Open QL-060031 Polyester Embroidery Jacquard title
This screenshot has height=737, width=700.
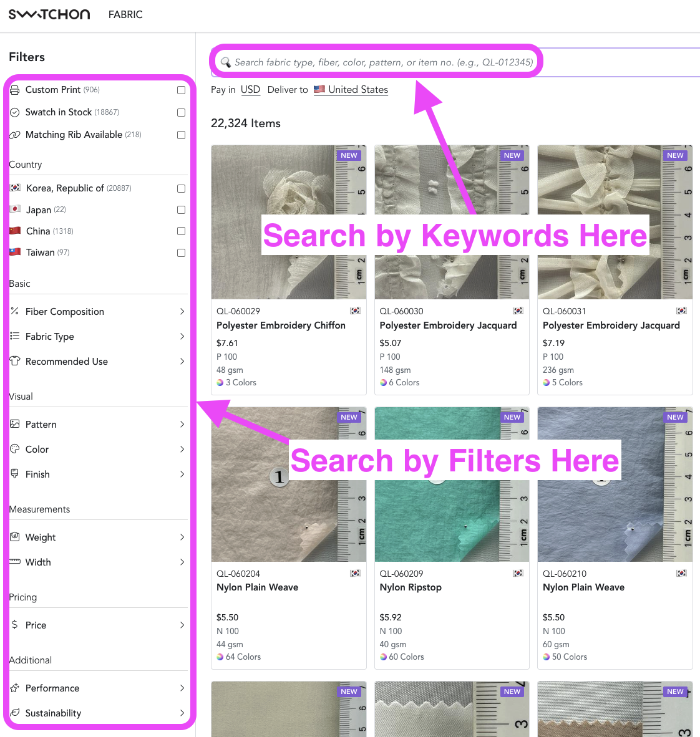point(611,325)
